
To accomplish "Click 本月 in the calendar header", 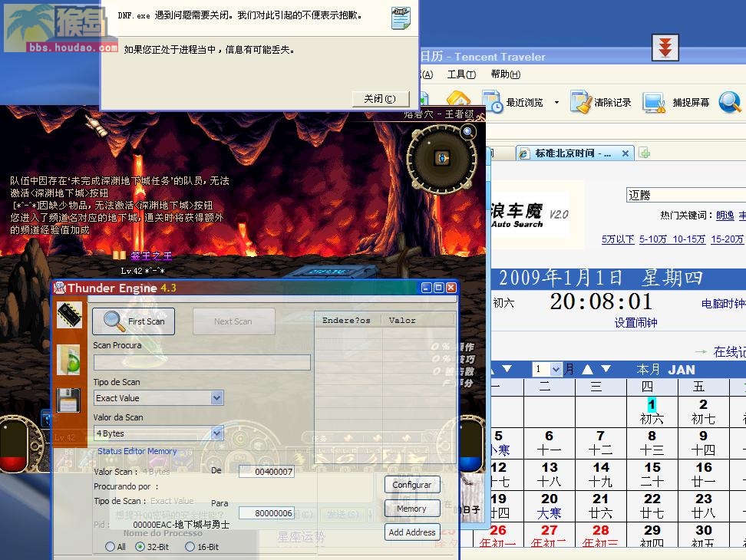I will (648, 370).
